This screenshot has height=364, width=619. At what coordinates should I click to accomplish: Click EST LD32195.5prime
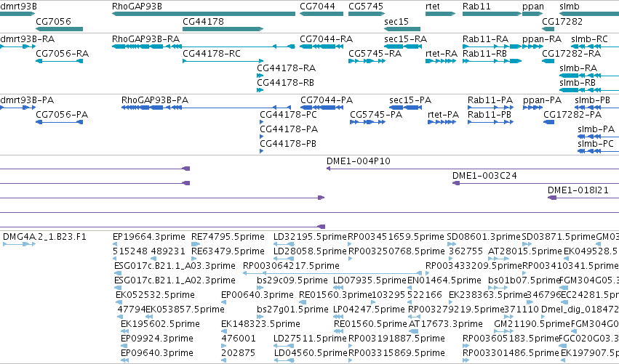point(284,245)
